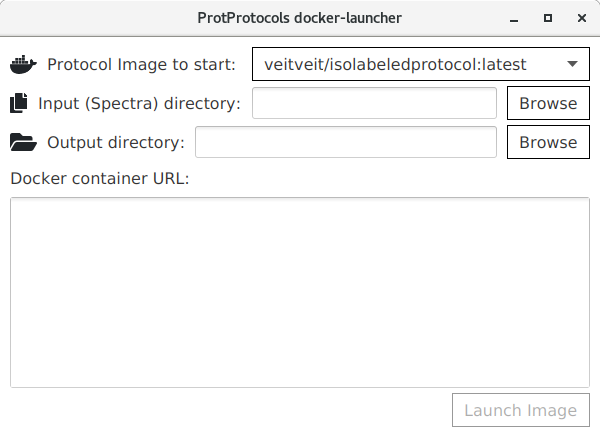This screenshot has width=600, height=437.
Task: Open the veitveit/isolabeledprotocol:latest combo box
Action: pyautogui.click(x=421, y=64)
